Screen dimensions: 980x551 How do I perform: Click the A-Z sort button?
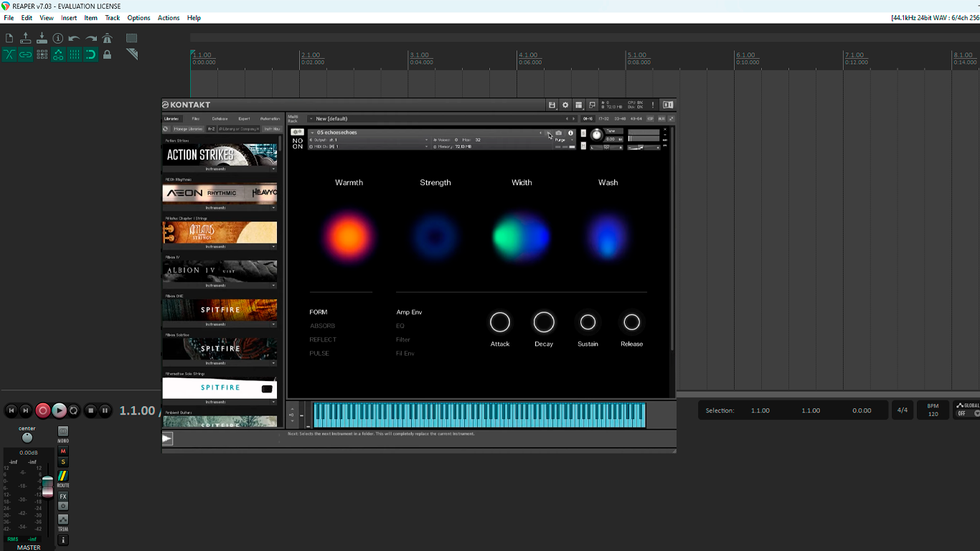[x=212, y=129]
